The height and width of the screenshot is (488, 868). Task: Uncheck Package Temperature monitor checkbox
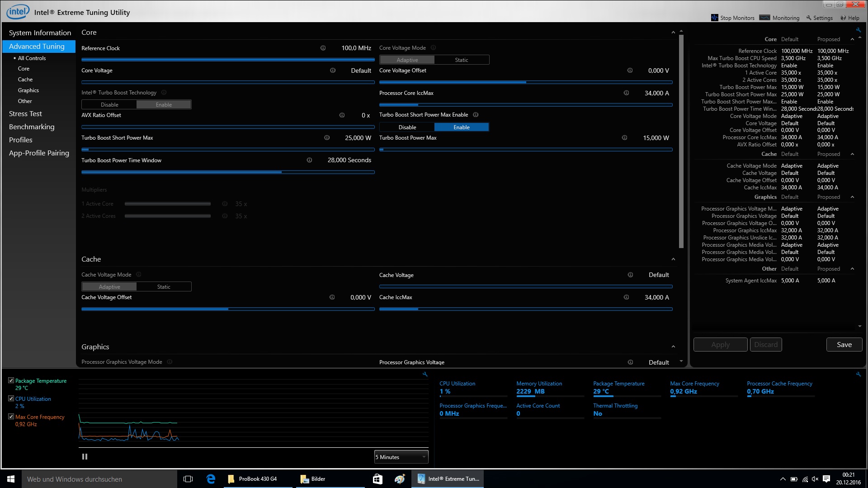pos(11,380)
